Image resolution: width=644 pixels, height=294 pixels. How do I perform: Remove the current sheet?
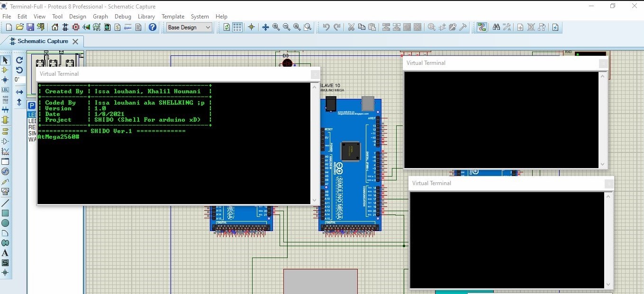pyautogui.click(x=531, y=27)
